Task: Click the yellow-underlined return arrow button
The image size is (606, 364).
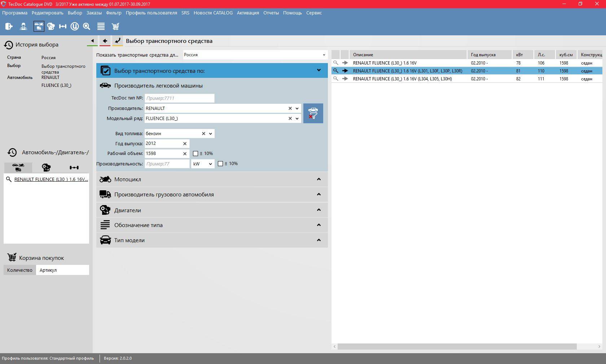Action: tap(118, 41)
